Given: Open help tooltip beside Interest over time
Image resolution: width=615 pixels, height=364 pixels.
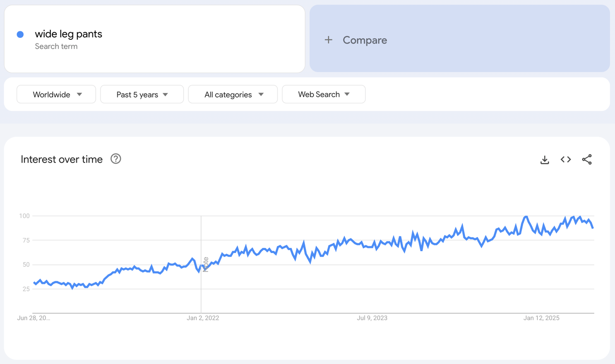Looking at the screenshot, I should coord(116,159).
